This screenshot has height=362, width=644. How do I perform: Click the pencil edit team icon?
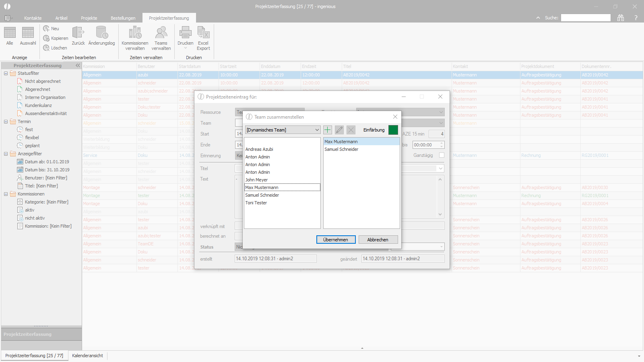coord(339,130)
